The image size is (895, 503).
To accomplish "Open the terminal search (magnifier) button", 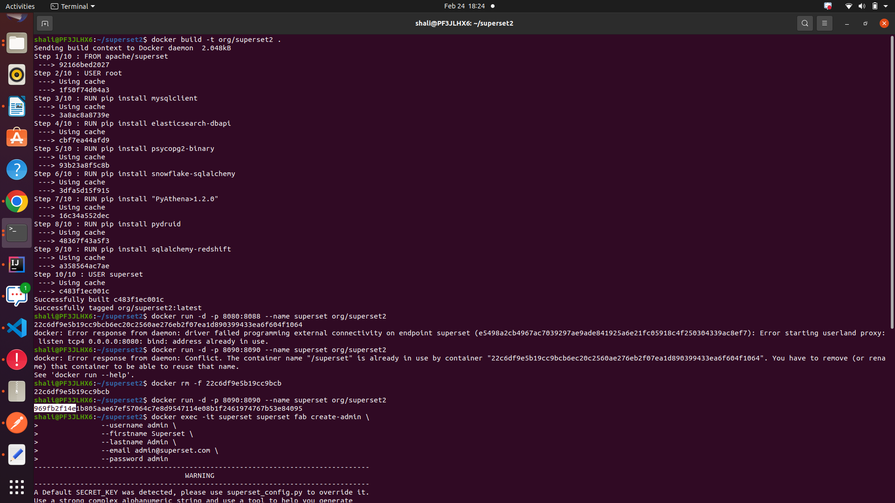I will point(805,23).
